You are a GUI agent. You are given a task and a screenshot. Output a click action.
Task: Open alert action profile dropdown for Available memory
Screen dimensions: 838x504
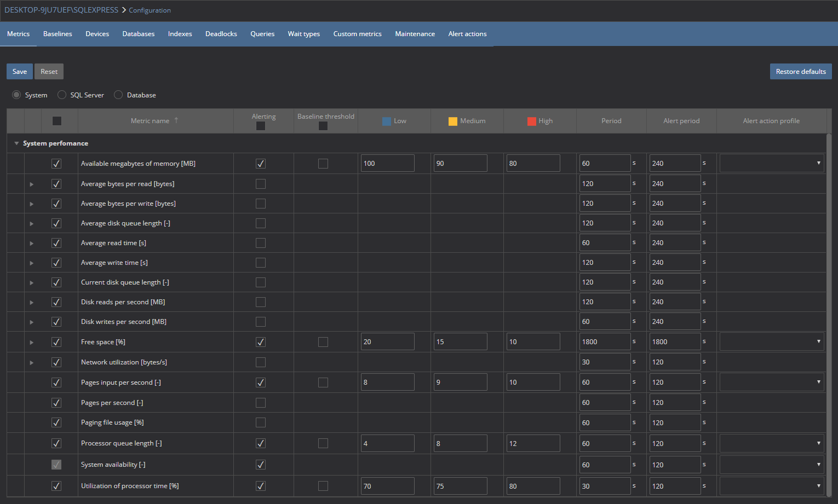[x=772, y=163]
